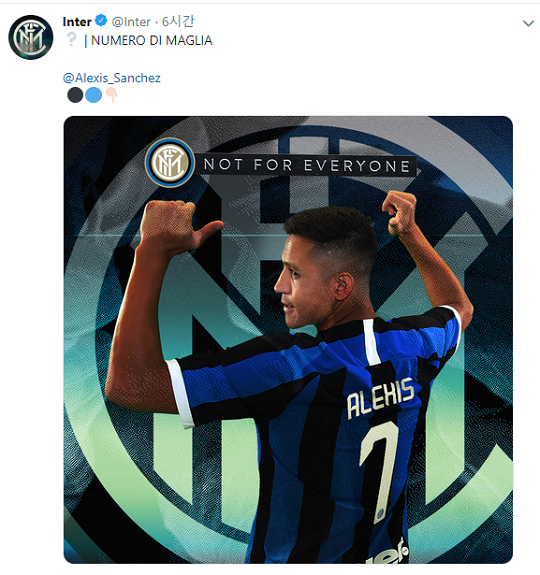Click the NUMERO DI MAGLIA tweet text
Image resolution: width=540 pixels, height=575 pixels.
[x=151, y=40]
